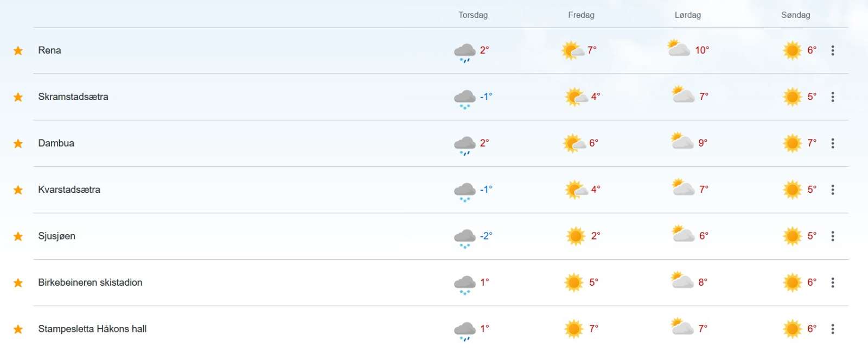Click Rena's Thursday rain cloud icon
Viewport: 868px width, 352px height.
(x=465, y=53)
